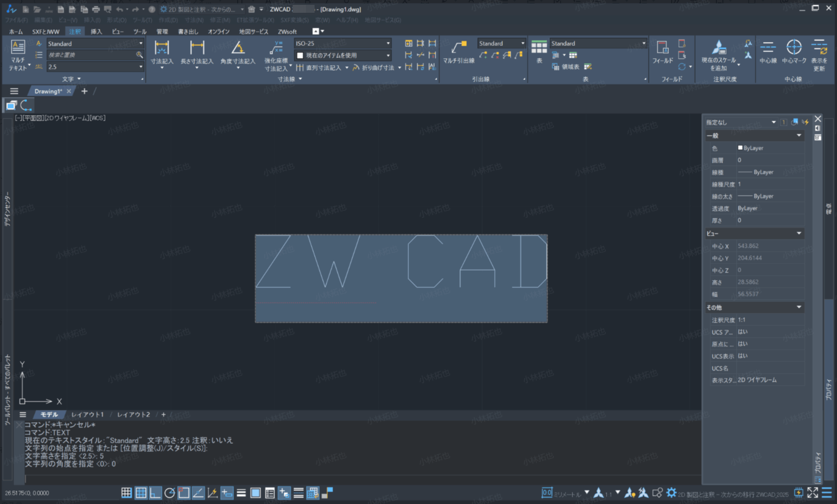Click the フィールド field icon

tap(662, 48)
